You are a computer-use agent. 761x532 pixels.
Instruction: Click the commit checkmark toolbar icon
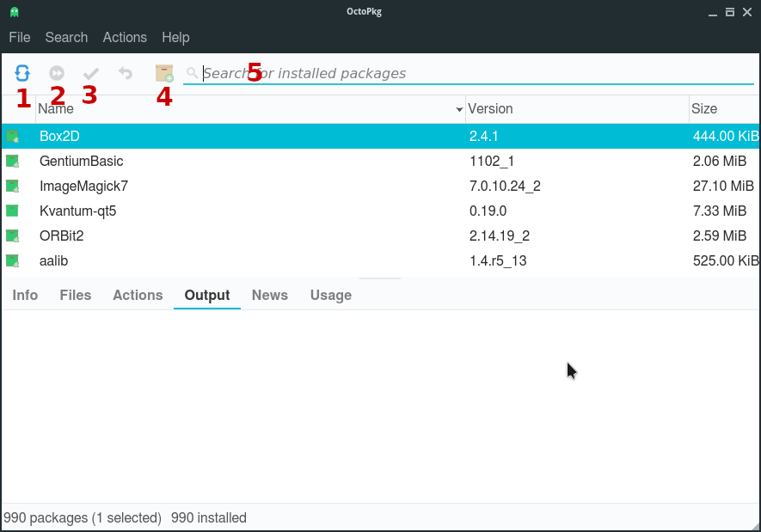pyautogui.click(x=91, y=73)
